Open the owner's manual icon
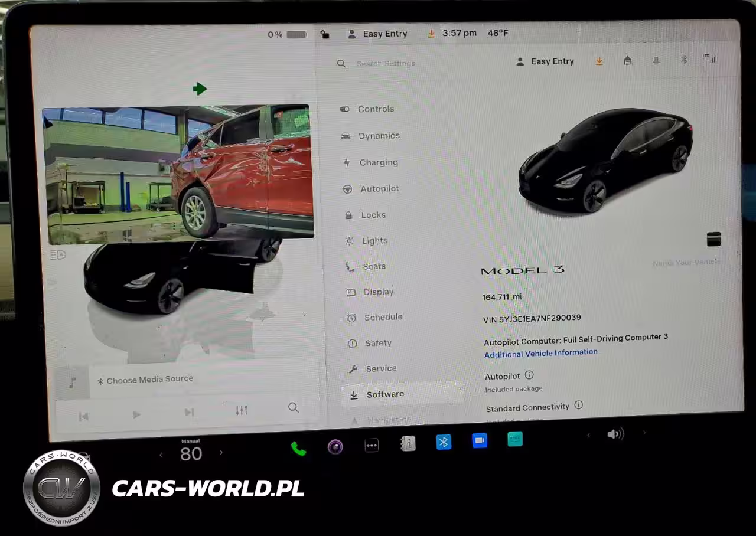756x536 pixels. tap(408, 444)
